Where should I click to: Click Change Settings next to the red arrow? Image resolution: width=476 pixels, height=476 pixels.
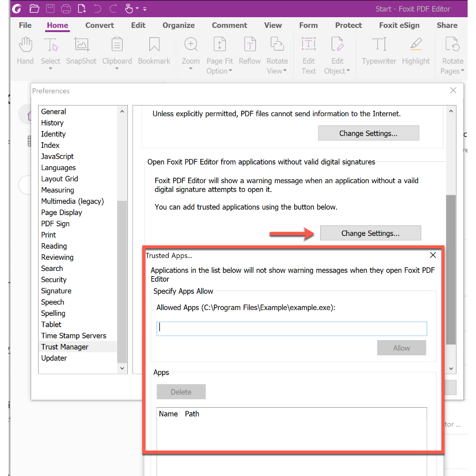[370, 233]
